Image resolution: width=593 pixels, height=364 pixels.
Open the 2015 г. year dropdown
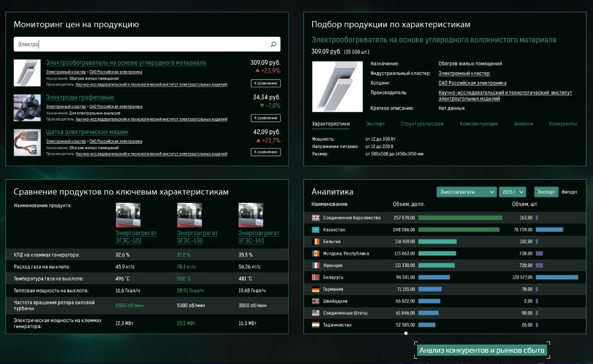[x=512, y=192]
